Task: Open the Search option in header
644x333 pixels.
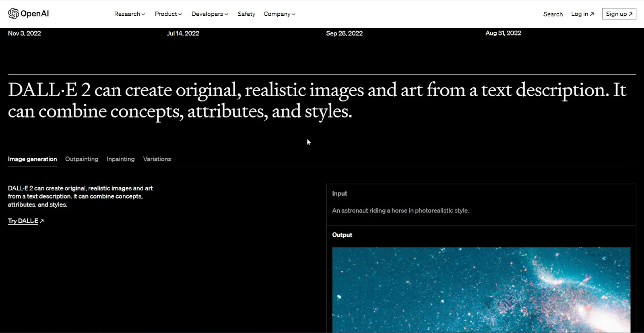Action: (553, 14)
